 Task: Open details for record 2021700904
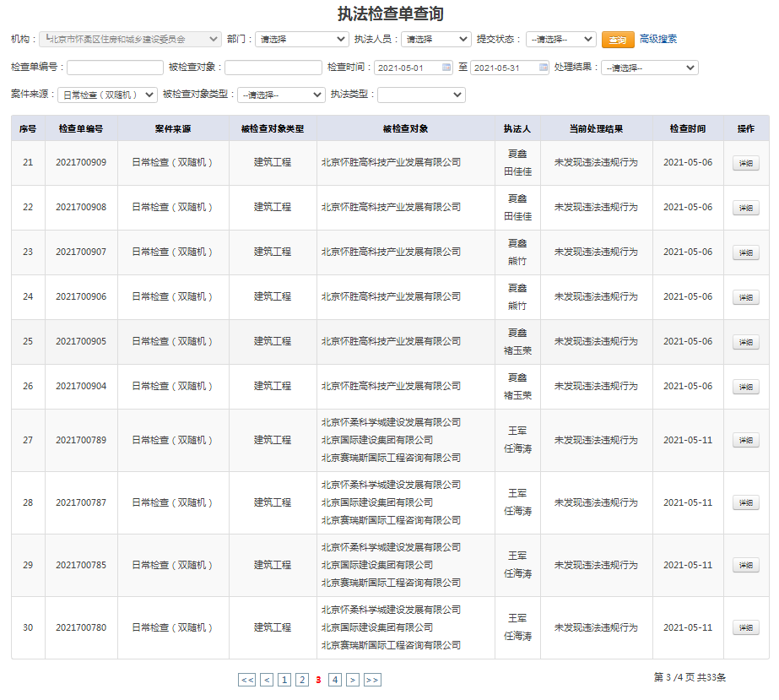tap(746, 387)
